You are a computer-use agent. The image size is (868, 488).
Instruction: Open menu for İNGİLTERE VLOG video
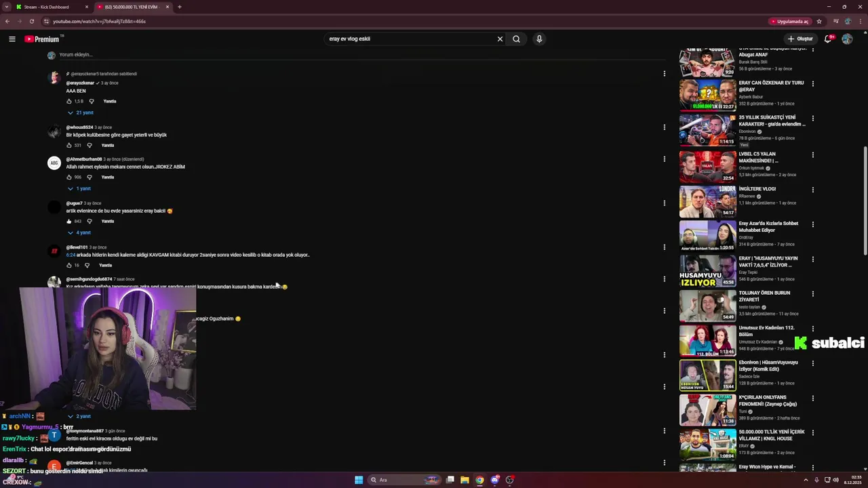(x=812, y=189)
